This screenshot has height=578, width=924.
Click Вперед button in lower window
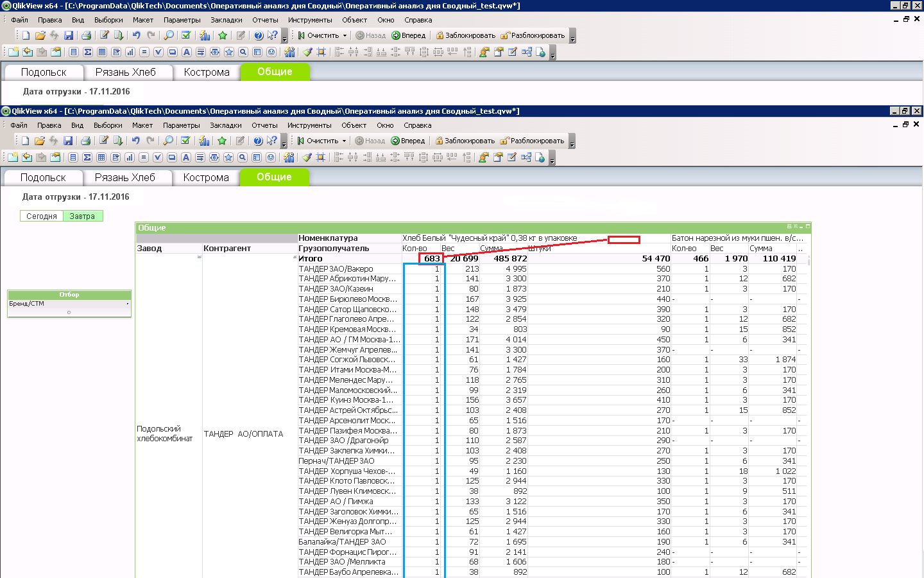(408, 141)
